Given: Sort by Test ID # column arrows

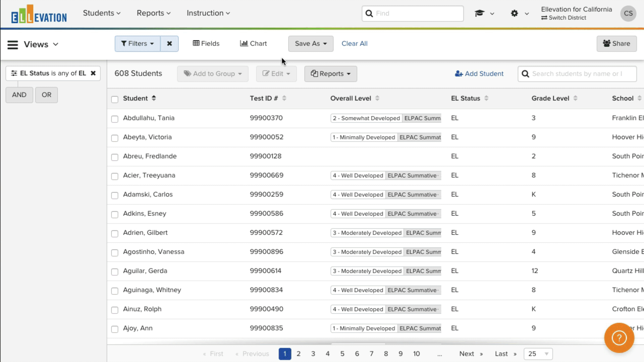Looking at the screenshot, I should [x=284, y=98].
